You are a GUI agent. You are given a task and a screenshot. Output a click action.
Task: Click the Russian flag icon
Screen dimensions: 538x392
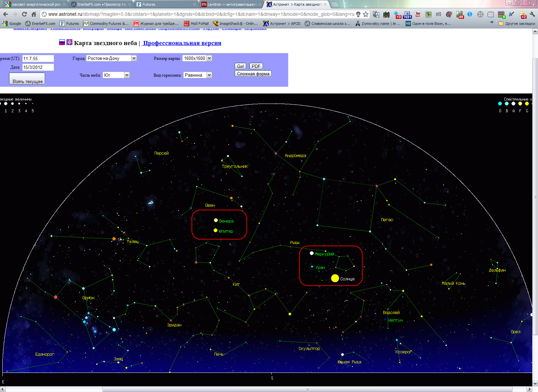pyautogui.click(x=62, y=42)
